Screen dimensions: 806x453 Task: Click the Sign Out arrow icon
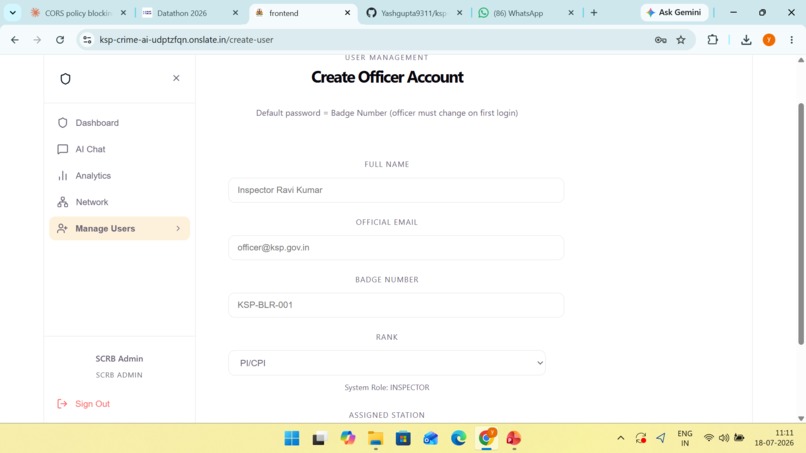(x=62, y=404)
